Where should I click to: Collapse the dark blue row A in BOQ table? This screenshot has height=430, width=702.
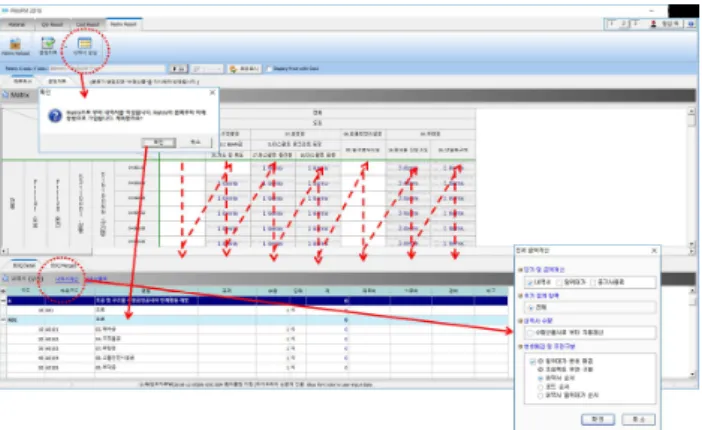point(4,301)
